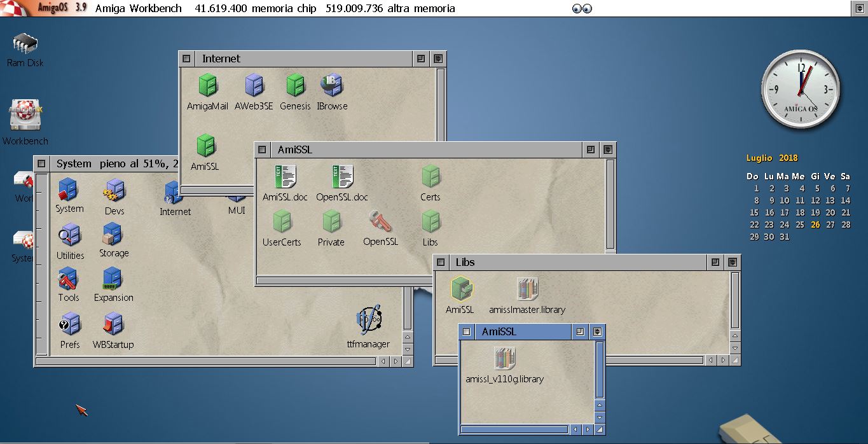Open the Prefs drawer in System
The height and width of the screenshot is (444, 868).
[x=70, y=325]
